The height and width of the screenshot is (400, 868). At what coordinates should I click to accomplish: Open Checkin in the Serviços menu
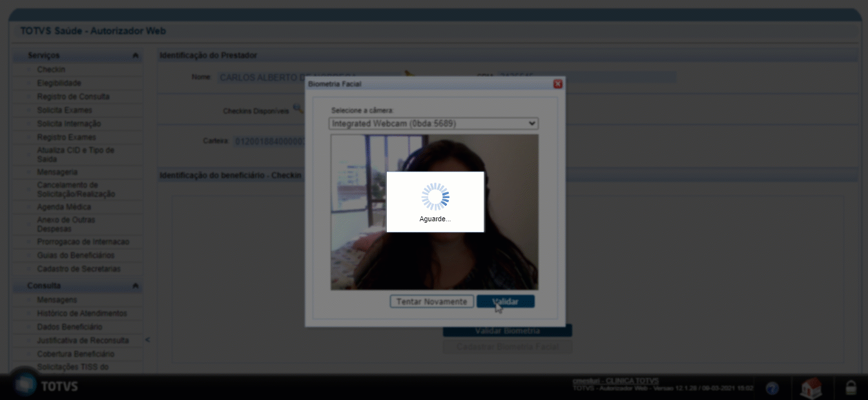(x=51, y=70)
